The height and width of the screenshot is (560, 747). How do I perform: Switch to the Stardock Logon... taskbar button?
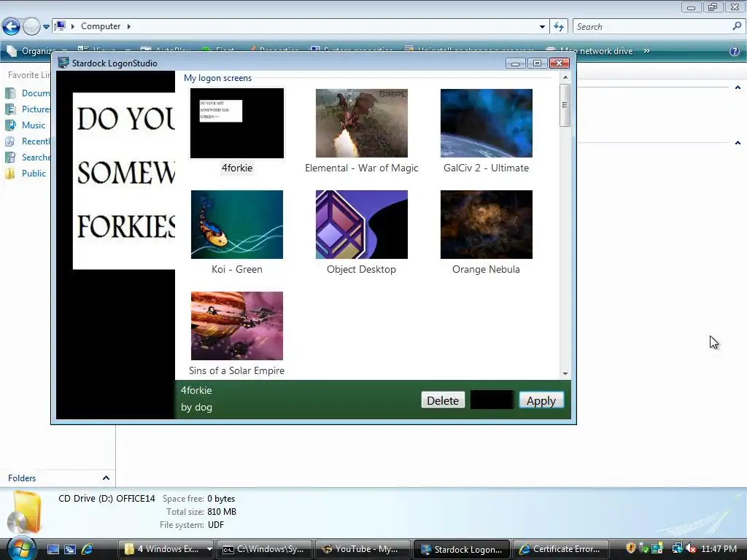click(462, 549)
